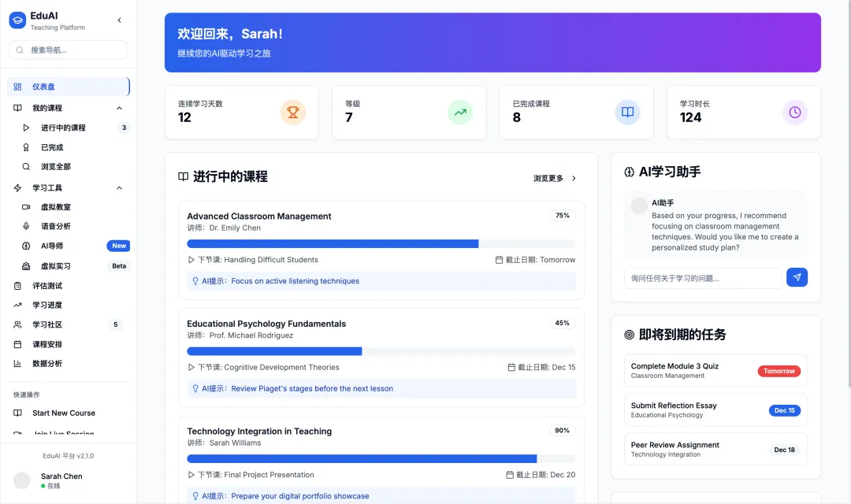
Task: Click Start New Course quick action
Action: (63, 413)
